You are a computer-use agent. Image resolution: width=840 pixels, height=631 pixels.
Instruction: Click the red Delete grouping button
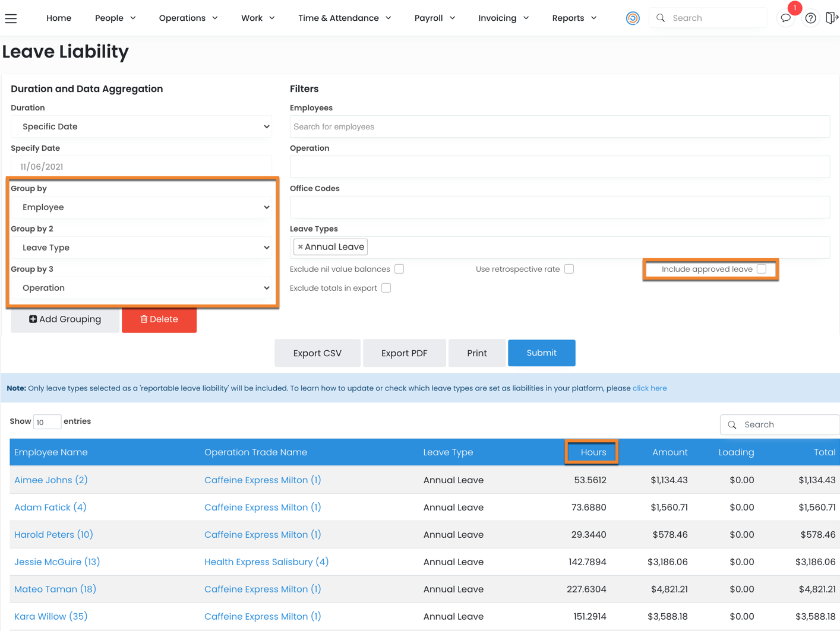(x=159, y=319)
